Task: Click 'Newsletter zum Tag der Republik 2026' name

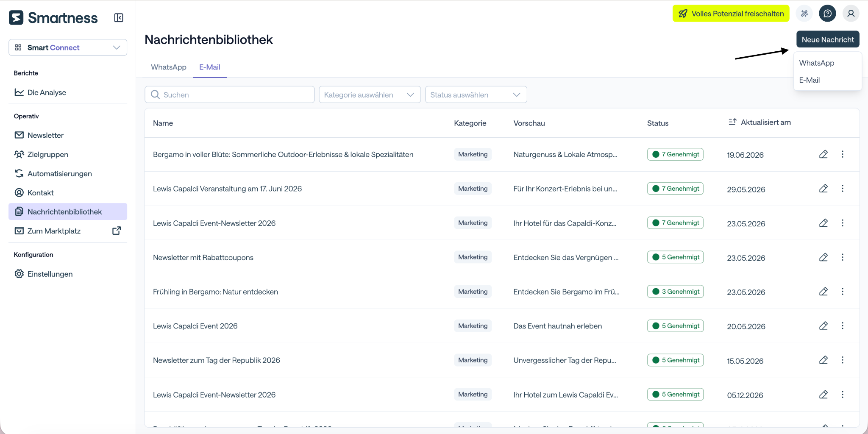Action: click(217, 360)
